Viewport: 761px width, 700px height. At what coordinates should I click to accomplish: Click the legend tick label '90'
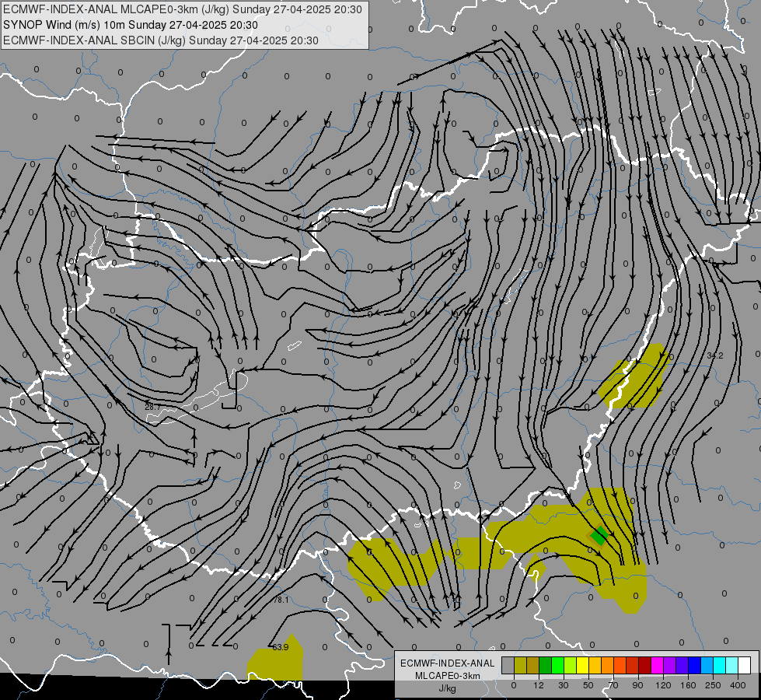[x=637, y=685]
